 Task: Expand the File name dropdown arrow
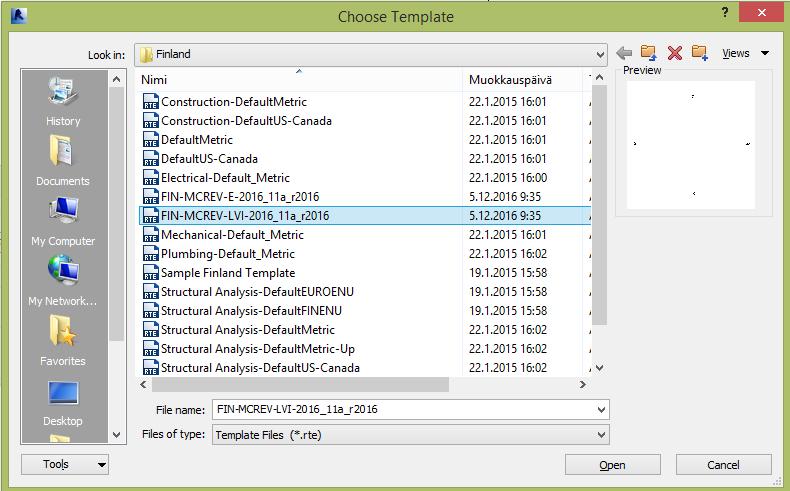coord(601,409)
